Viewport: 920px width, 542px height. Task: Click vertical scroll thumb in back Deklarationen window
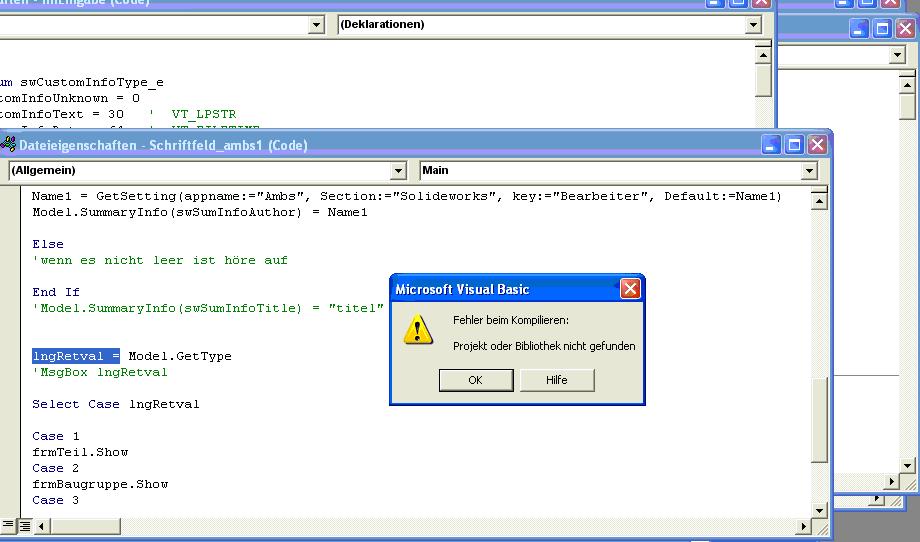click(x=763, y=80)
